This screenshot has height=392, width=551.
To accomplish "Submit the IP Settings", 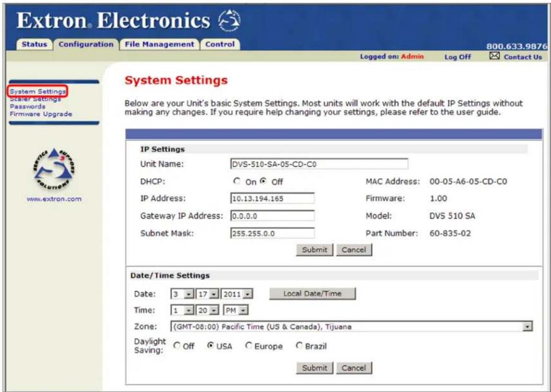I will click(315, 250).
